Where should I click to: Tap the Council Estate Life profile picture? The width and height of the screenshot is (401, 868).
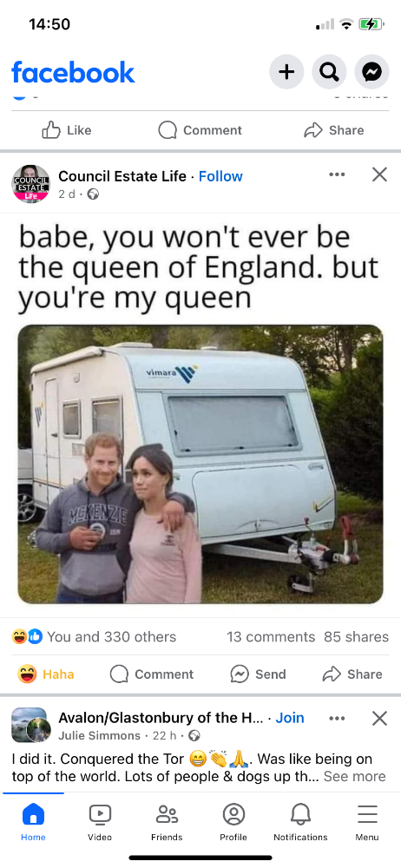point(30,184)
